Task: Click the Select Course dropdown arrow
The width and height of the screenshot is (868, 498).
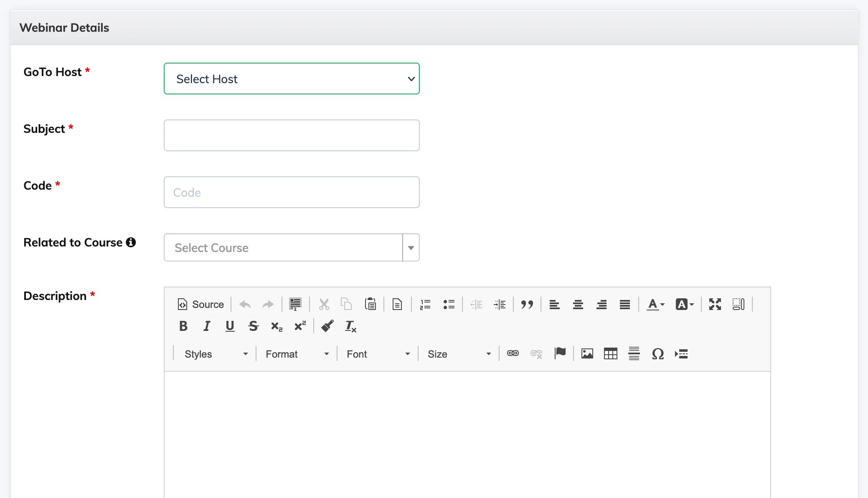Action: (411, 248)
